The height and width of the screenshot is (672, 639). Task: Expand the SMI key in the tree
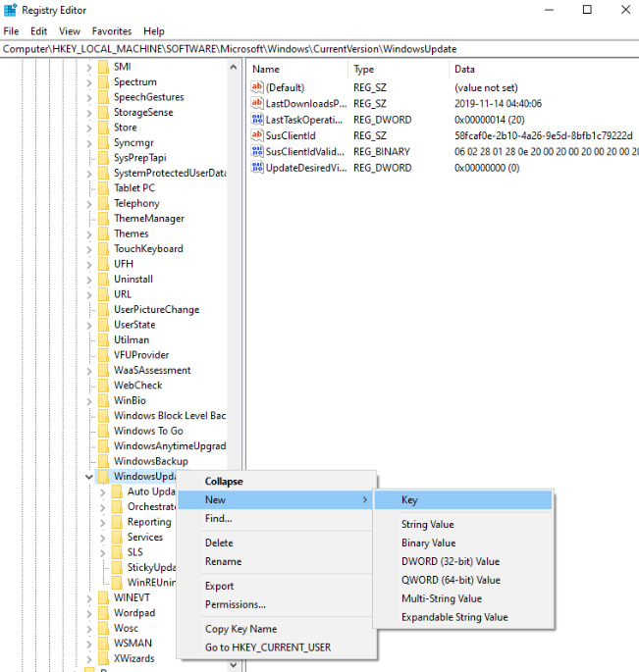89,67
